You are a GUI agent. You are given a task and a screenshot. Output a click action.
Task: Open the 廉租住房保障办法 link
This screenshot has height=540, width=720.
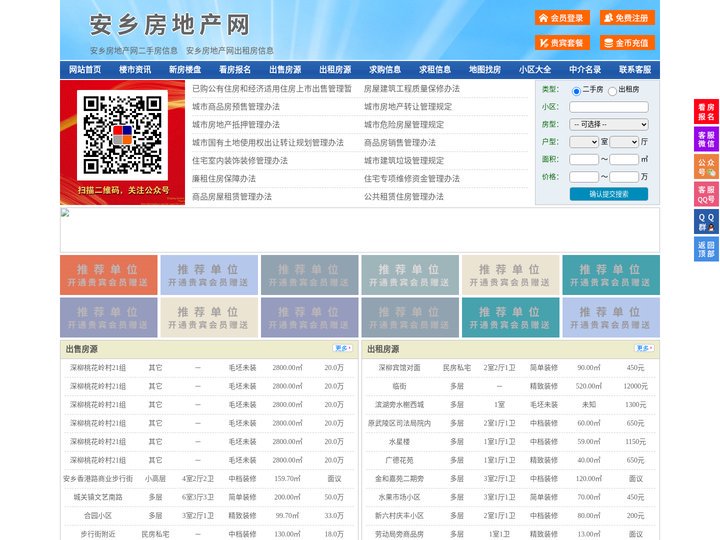click(x=224, y=179)
